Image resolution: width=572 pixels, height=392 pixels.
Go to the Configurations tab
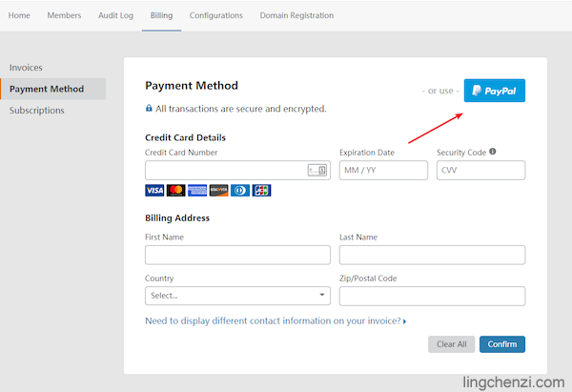[x=216, y=15]
